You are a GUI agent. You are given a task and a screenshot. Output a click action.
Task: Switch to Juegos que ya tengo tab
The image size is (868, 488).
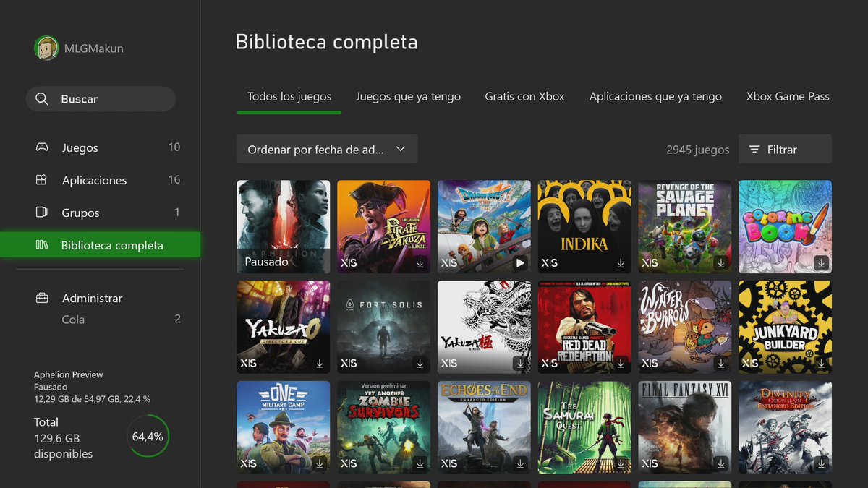[408, 96]
